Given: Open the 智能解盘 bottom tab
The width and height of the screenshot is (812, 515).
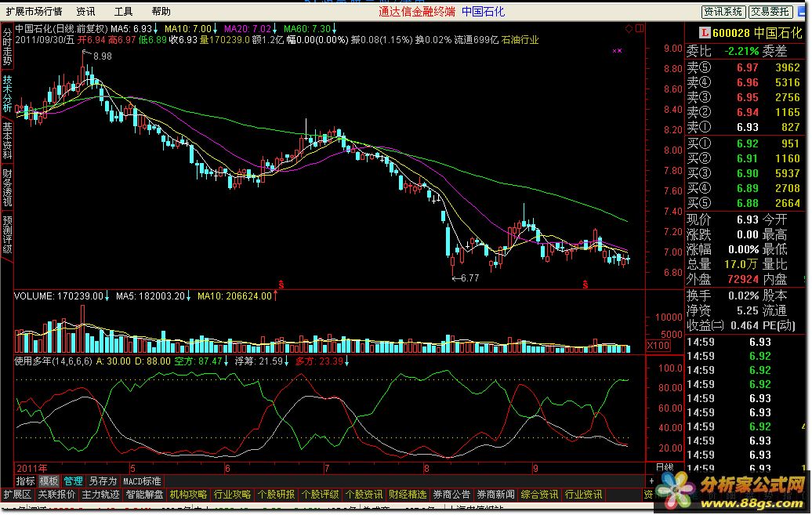Looking at the screenshot, I should tap(144, 495).
